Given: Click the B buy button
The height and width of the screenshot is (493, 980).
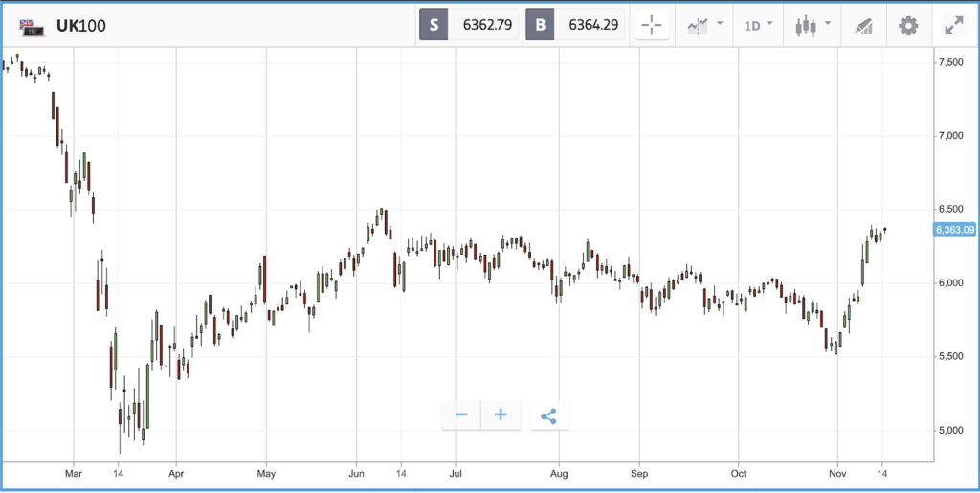Looking at the screenshot, I should coord(540,25).
